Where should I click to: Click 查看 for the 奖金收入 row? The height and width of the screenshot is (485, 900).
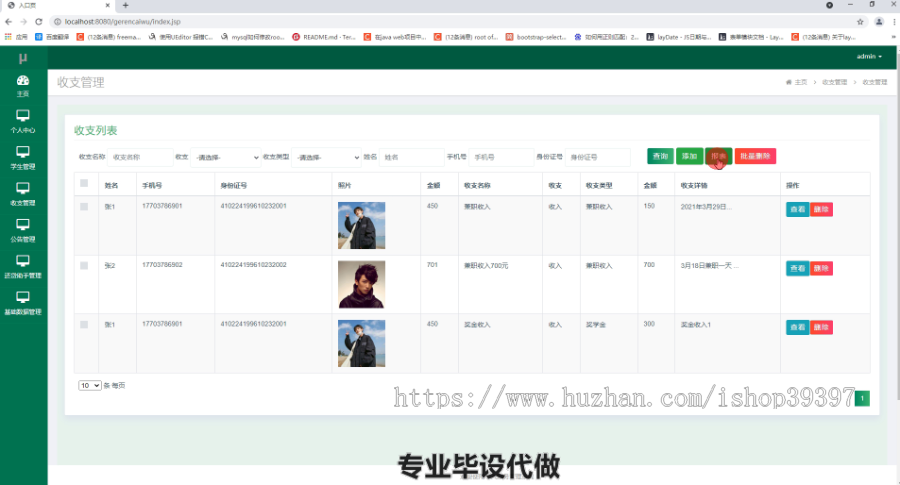pyautogui.click(x=797, y=327)
